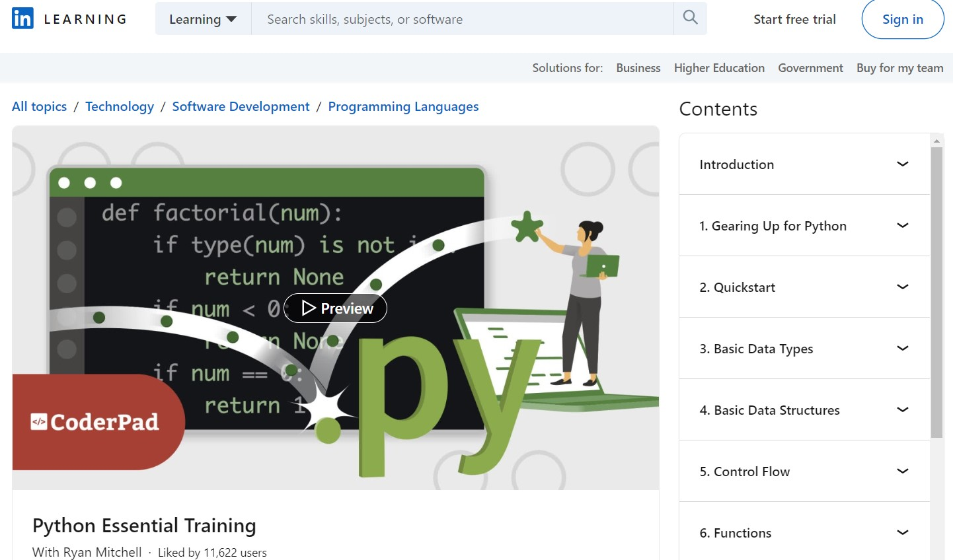Click the Sign in button

click(x=903, y=19)
